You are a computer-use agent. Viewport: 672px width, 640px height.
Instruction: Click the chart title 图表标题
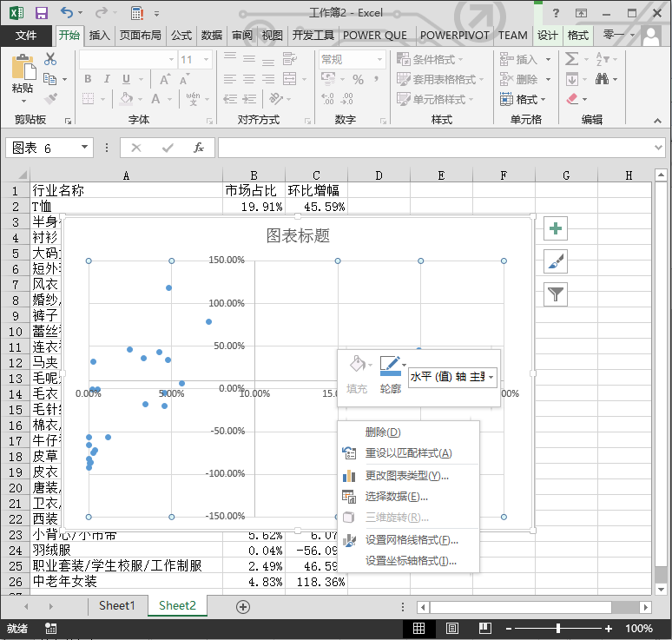pyautogui.click(x=298, y=236)
